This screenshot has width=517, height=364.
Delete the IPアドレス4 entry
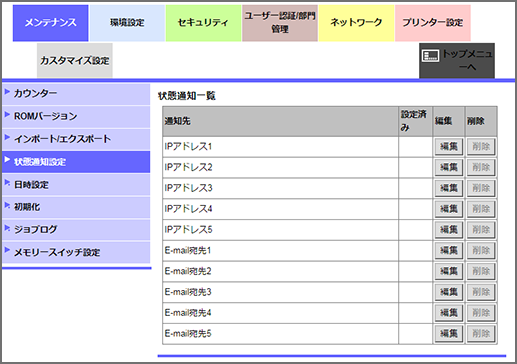click(481, 209)
